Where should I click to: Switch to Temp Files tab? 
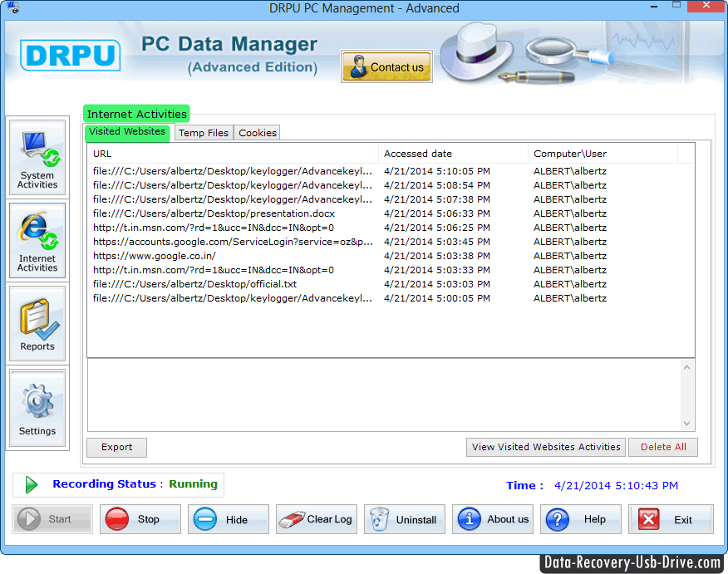pyautogui.click(x=204, y=133)
